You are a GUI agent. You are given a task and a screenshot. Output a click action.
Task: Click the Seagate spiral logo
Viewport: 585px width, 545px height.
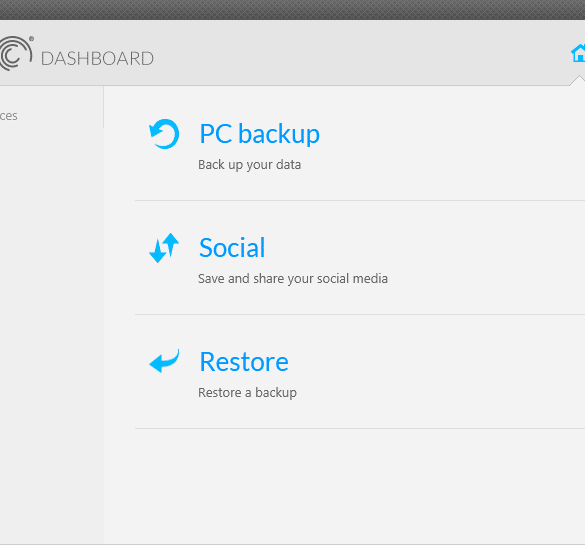tap(15, 54)
